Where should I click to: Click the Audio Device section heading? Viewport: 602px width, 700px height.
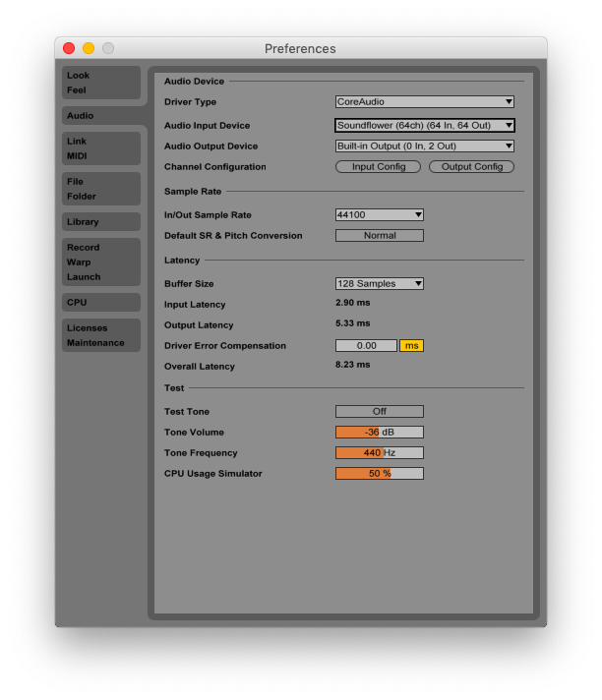tap(194, 82)
